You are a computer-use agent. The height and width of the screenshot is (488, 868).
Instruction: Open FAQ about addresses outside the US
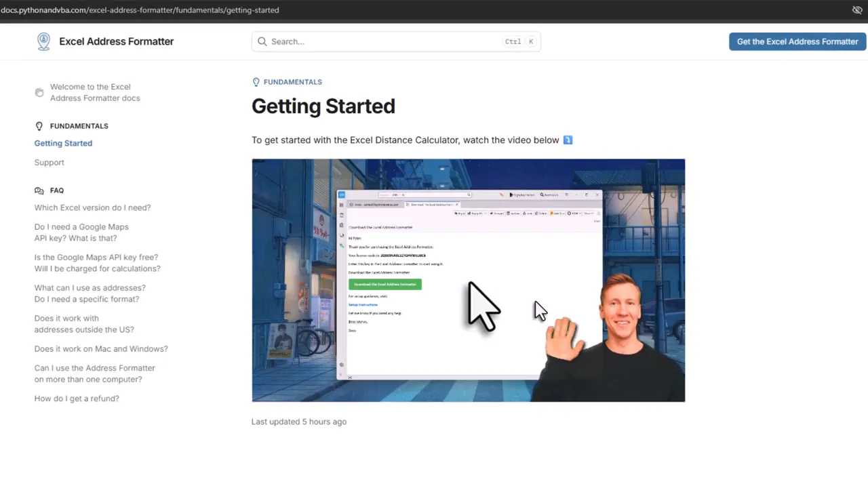click(84, 323)
